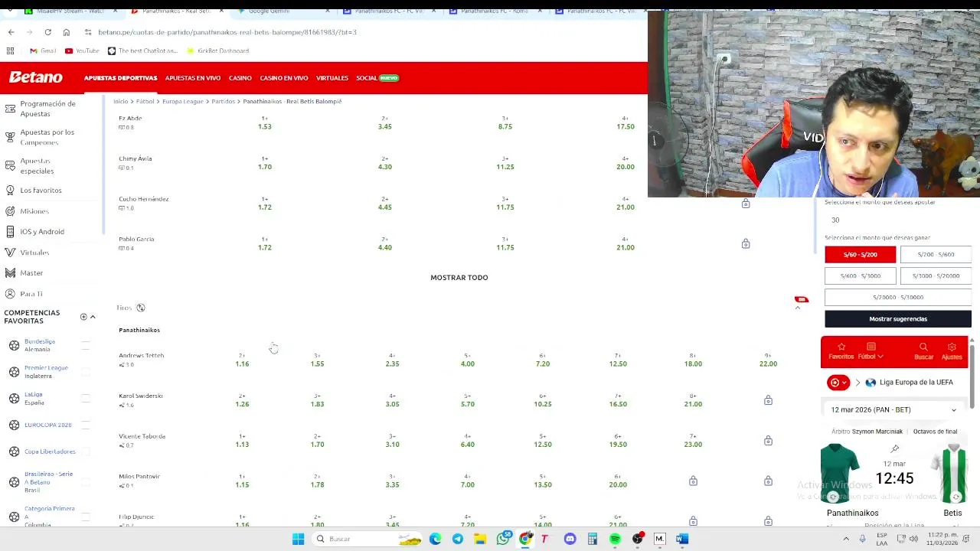Screen dimensions: 980x551
Task: Open Apuestas especiales in sidebar
Action: click(x=37, y=165)
